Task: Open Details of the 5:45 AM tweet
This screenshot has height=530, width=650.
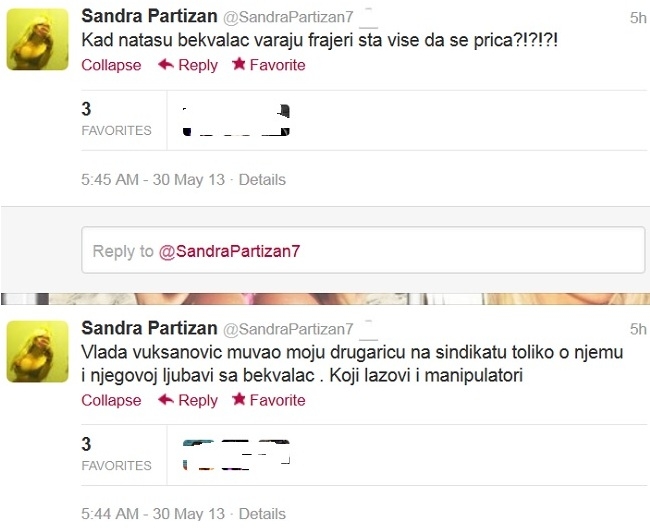Action: tap(262, 180)
